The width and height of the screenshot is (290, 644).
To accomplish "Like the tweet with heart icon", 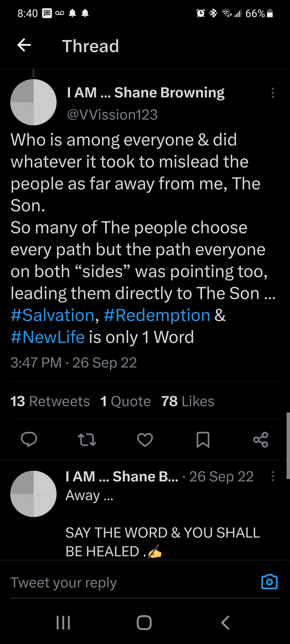I will pyautogui.click(x=145, y=440).
